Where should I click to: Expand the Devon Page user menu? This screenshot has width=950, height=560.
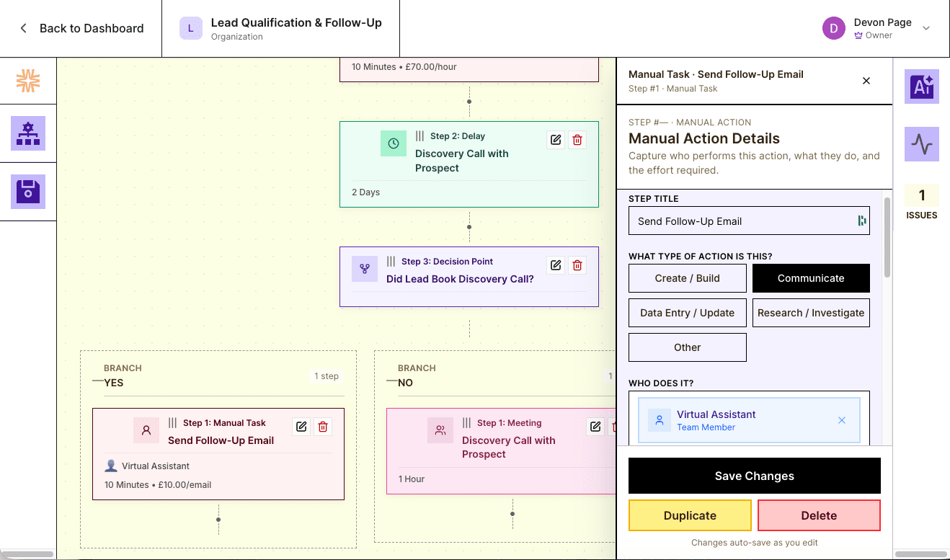pyautogui.click(x=926, y=28)
